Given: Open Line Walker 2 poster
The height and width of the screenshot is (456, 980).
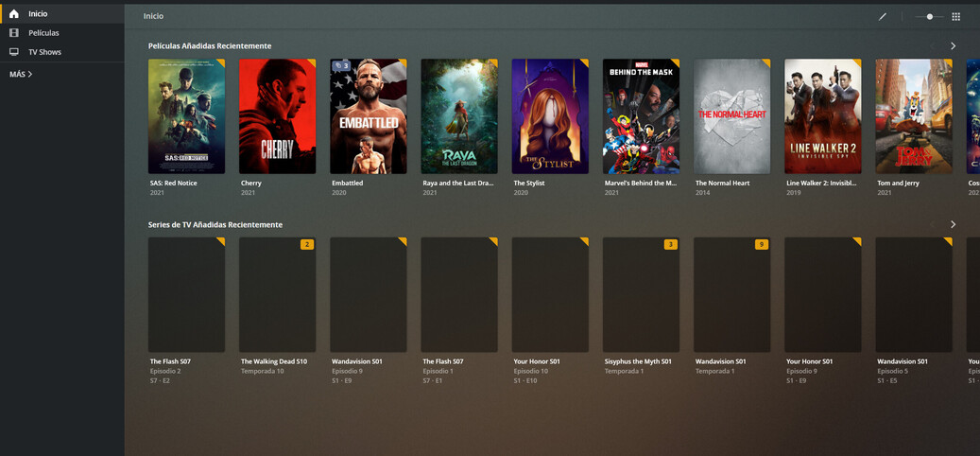Looking at the screenshot, I should [823, 116].
